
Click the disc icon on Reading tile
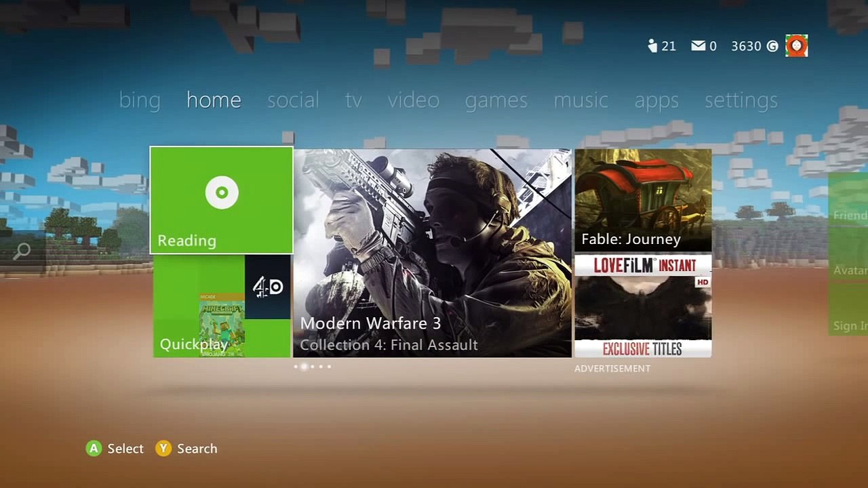click(x=222, y=192)
